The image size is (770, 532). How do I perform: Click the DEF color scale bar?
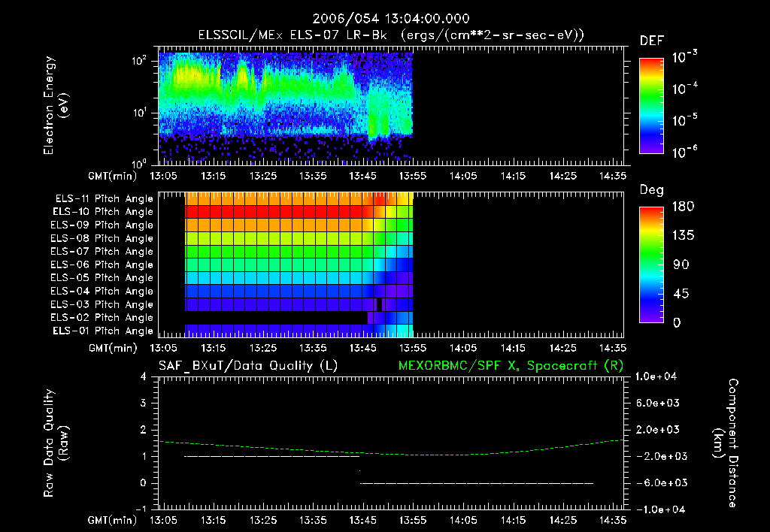click(651, 105)
